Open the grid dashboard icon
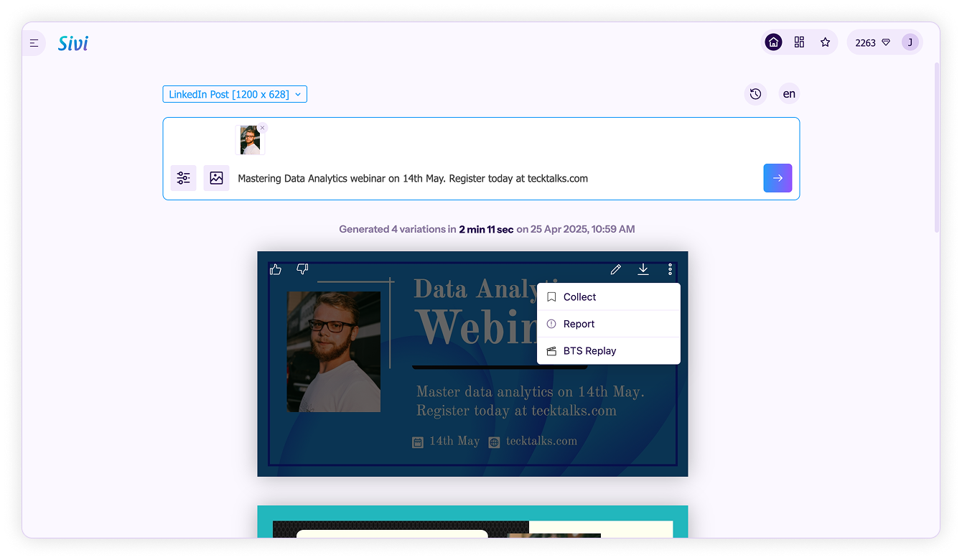The width and height of the screenshot is (962, 560). (799, 42)
